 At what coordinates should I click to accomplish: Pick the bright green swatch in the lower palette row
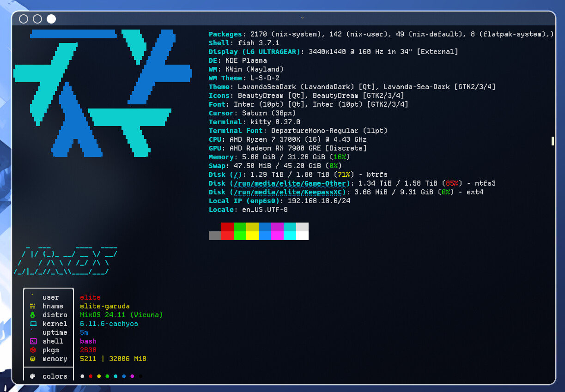coord(240,235)
